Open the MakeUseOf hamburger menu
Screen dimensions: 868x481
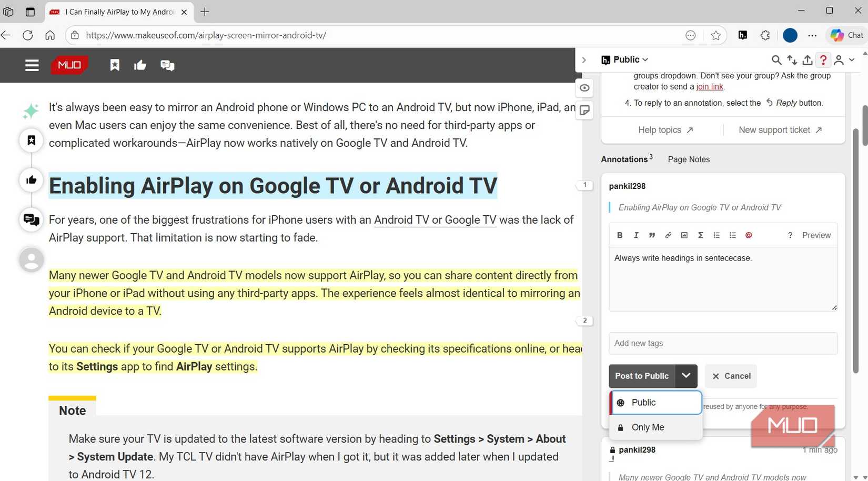tap(32, 65)
